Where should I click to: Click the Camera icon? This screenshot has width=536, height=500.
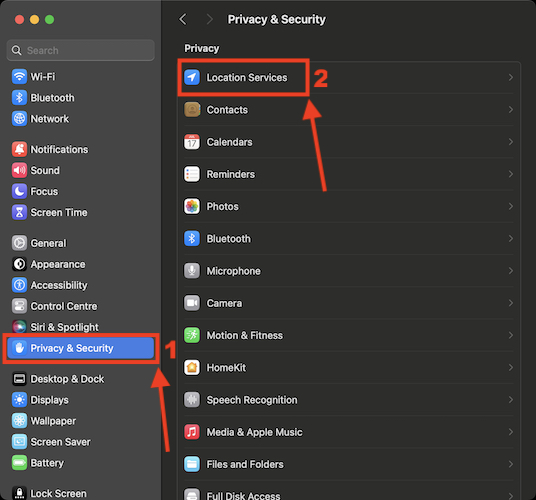[x=192, y=303]
